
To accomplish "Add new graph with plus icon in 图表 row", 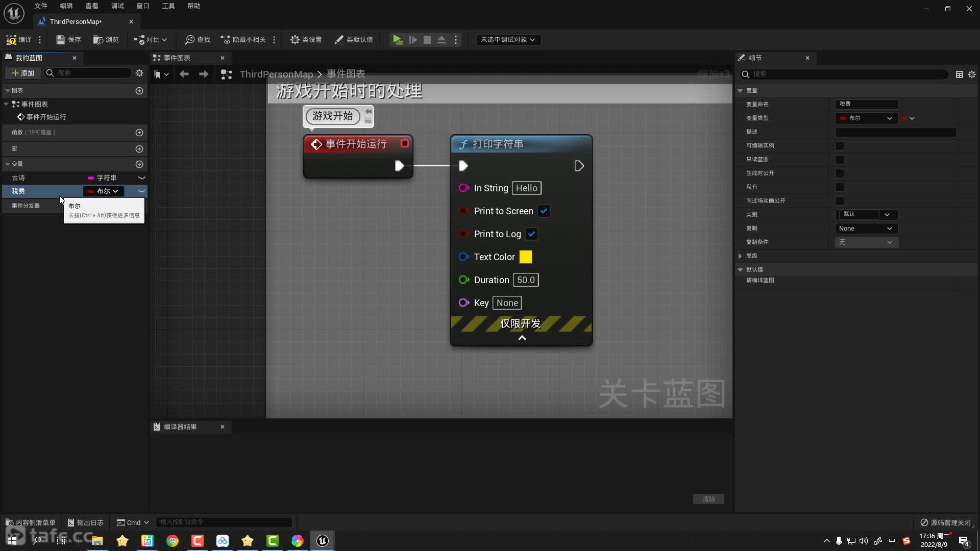I will tap(139, 91).
